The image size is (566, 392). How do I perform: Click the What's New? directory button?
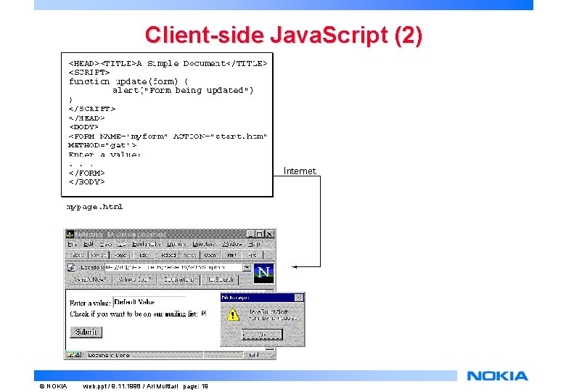89,279
